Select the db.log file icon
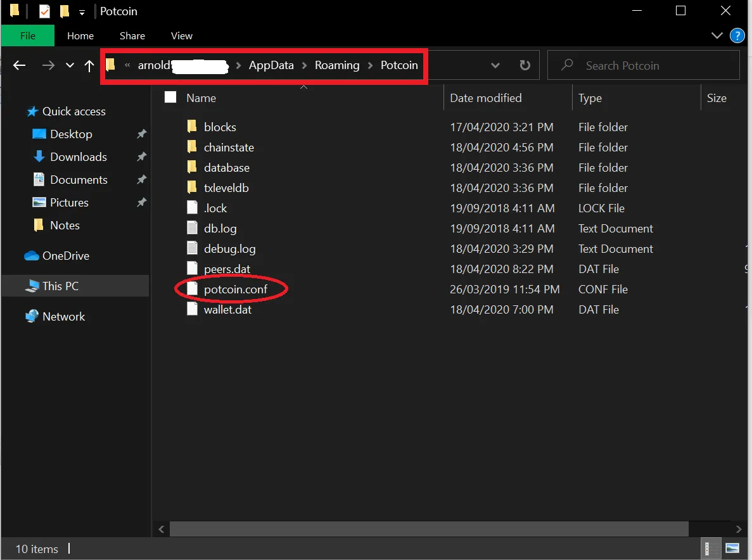752x560 pixels. point(192,228)
